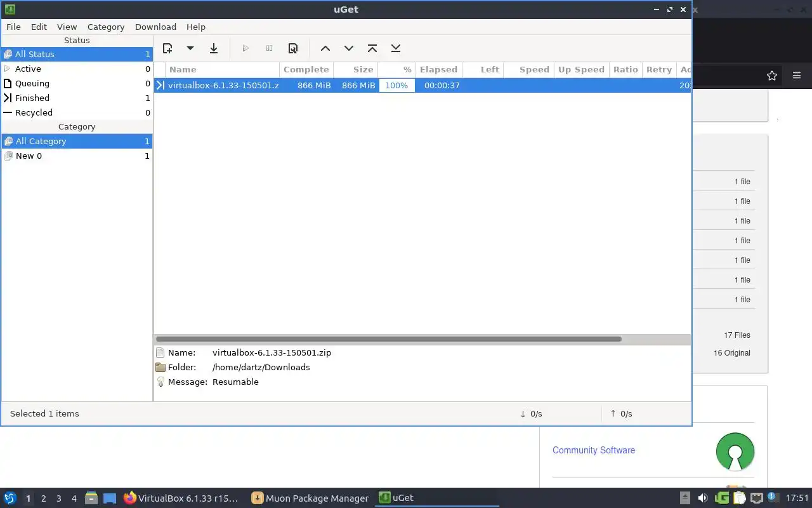Open the new-download dropdown arrow

tap(190, 48)
